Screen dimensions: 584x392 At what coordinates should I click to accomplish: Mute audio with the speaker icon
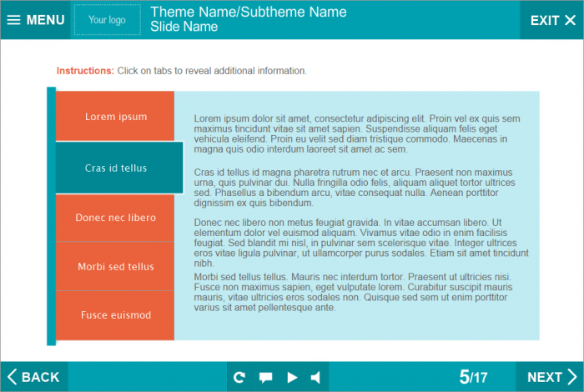[x=315, y=377]
